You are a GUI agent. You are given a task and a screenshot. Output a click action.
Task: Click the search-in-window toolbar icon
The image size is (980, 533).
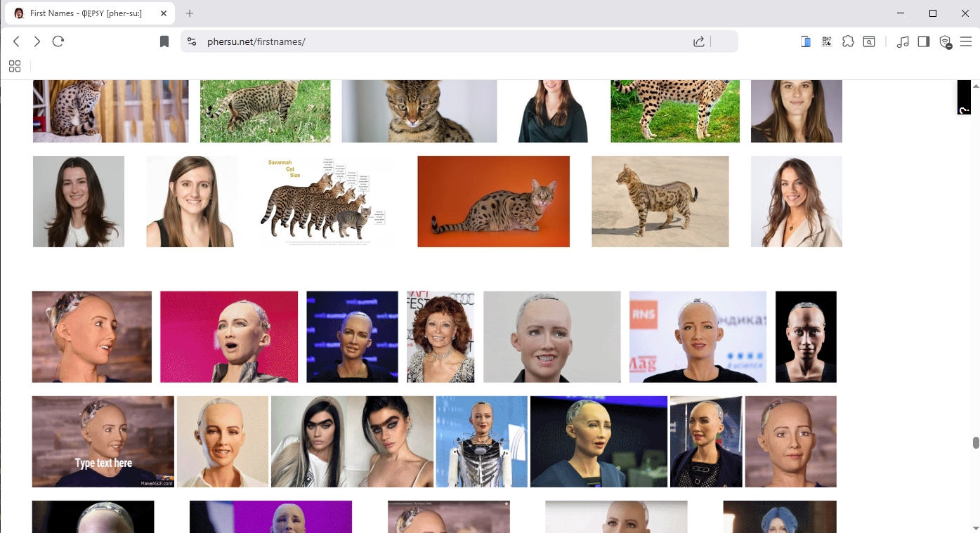[x=869, y=41]
